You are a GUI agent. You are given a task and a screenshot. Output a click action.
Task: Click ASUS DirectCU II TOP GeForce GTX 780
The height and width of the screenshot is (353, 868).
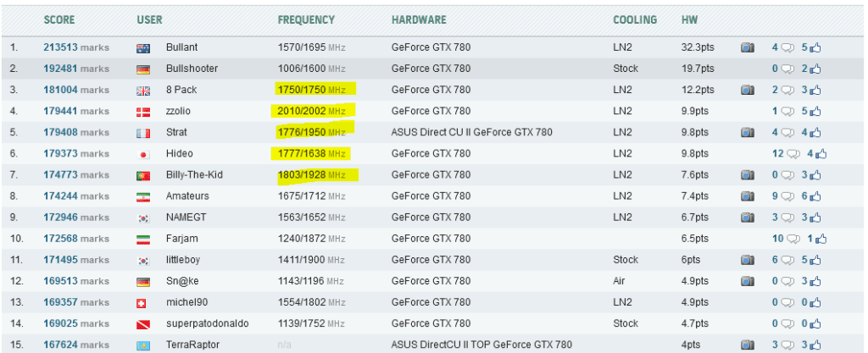tap(481, 345)
